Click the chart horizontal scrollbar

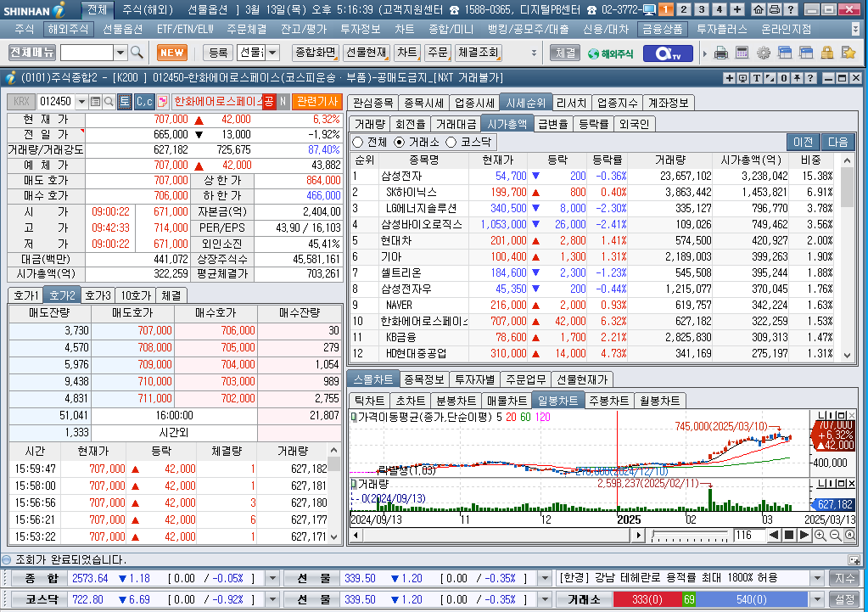tap(497, 535)
